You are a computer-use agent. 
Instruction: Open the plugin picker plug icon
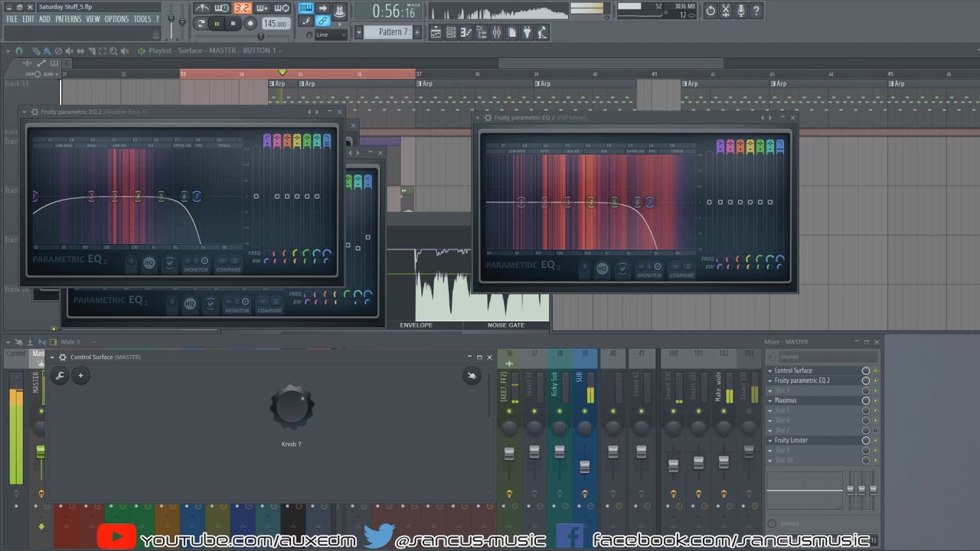pyautogui.click(x=528, y=32)
